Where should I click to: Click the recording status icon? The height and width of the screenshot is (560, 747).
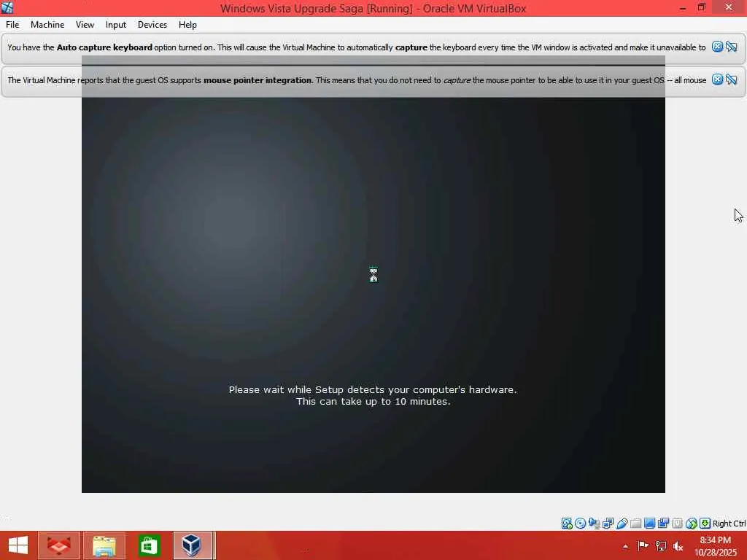pyautogui.click(x=663, y=524)
